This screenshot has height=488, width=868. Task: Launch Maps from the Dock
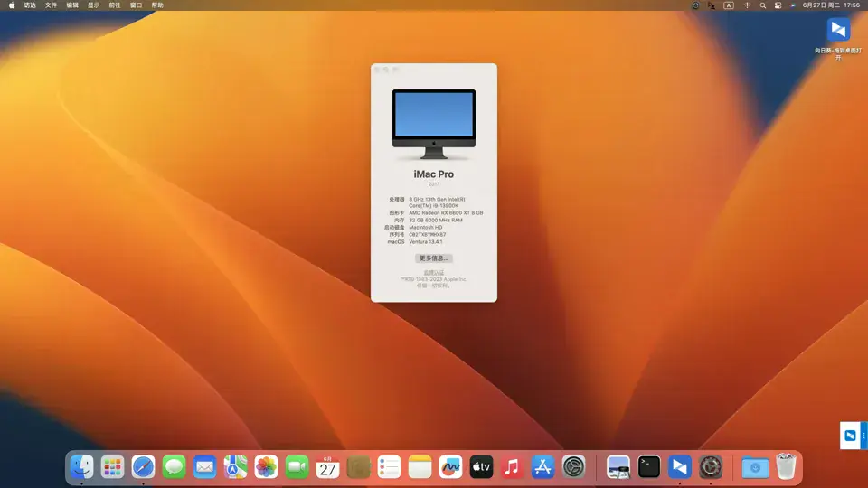point(235,467)
